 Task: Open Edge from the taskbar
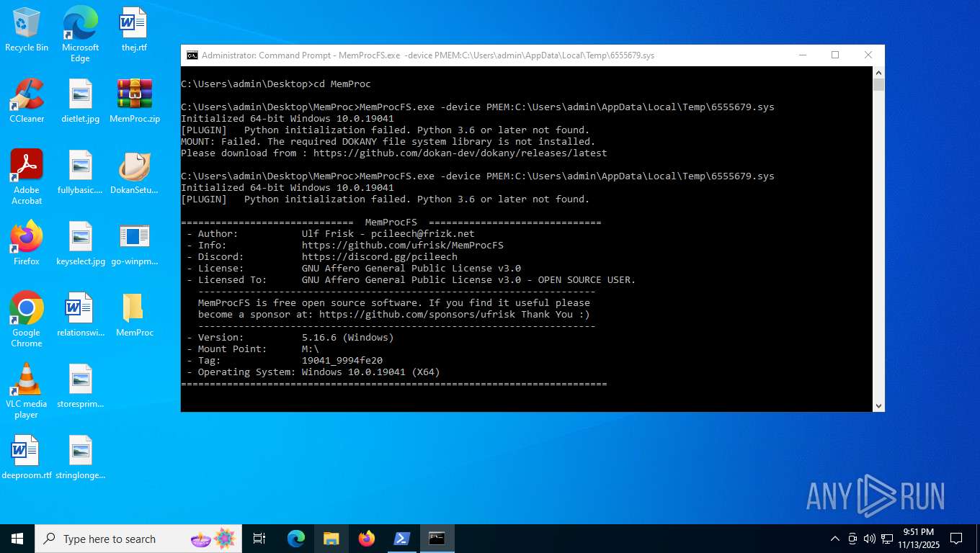pyautogui.click(x=296, y=539)
